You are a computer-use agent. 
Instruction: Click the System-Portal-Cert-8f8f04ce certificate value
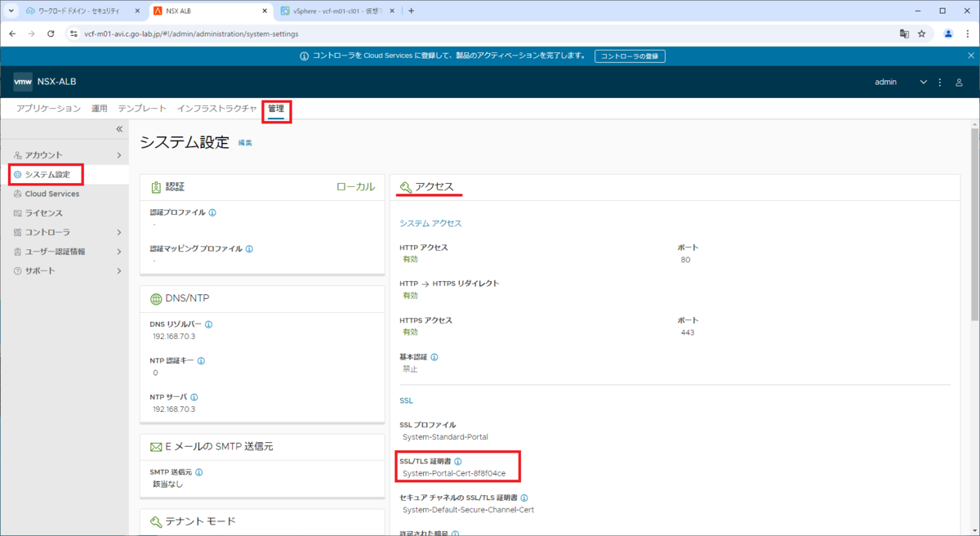click(x=454, y=474)
